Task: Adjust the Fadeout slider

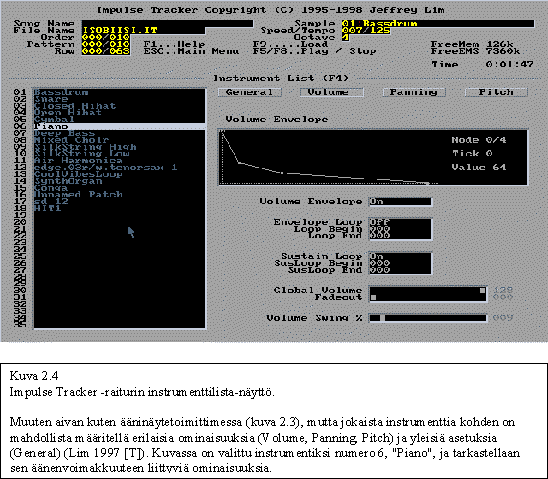Action: 428,297
